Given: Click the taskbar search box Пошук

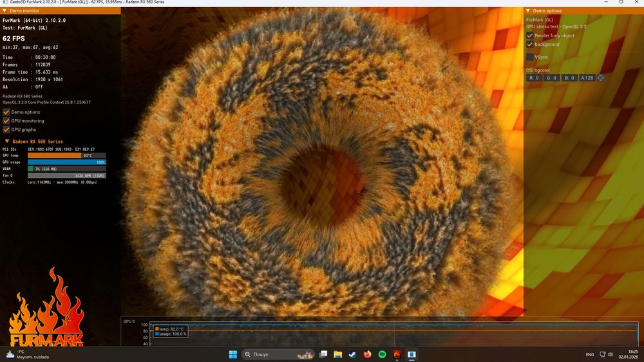Looking at the screenshot, I should tap(278, 354).
